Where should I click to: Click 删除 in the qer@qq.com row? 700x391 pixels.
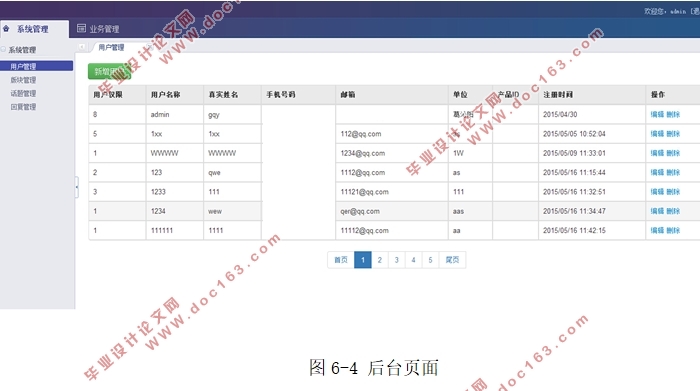pyautogui.click(x=673, y=211)
